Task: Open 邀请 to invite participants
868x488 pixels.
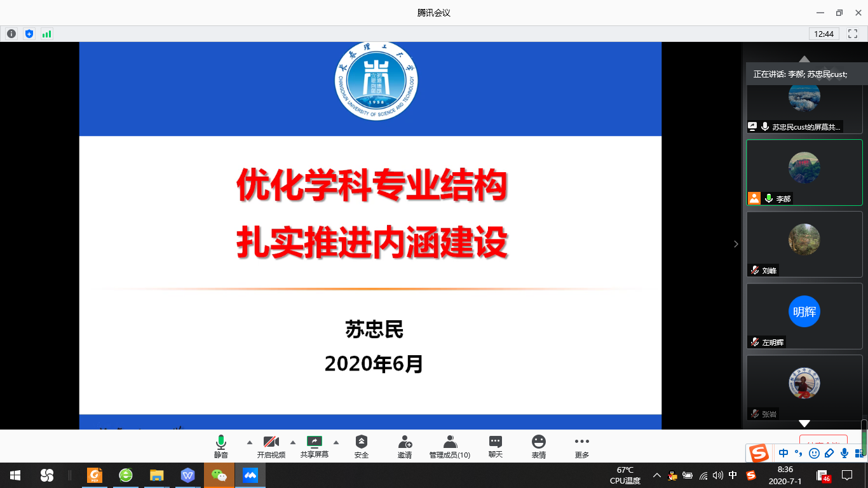Action: point(405,446)
